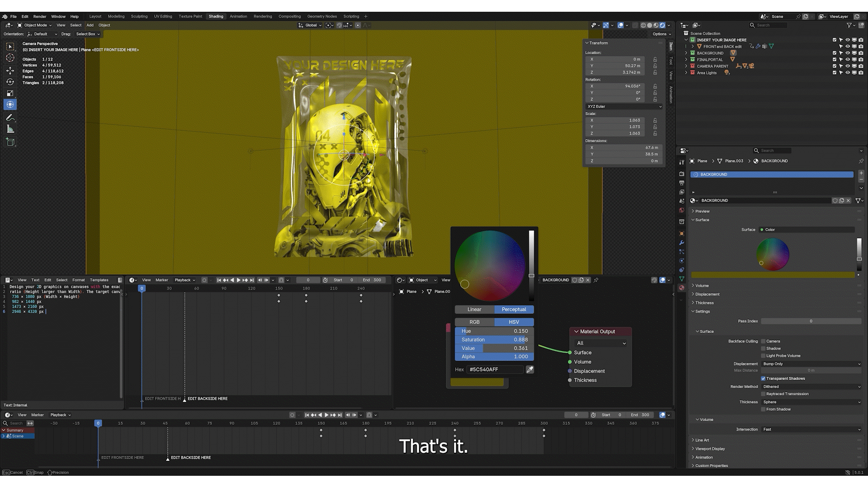868x488 pixels.
Task: Expand the Line Art panel
Action: click(x=702, y=440)
